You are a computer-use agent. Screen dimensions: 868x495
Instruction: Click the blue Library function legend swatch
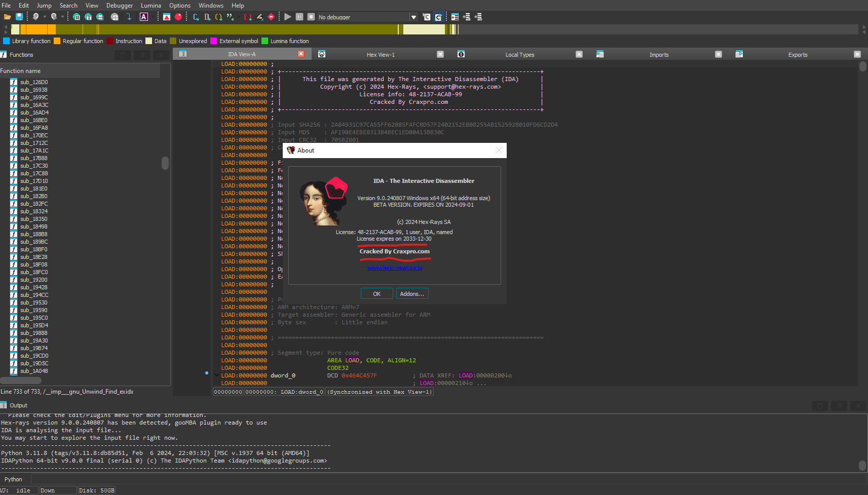tap(7, 41)
